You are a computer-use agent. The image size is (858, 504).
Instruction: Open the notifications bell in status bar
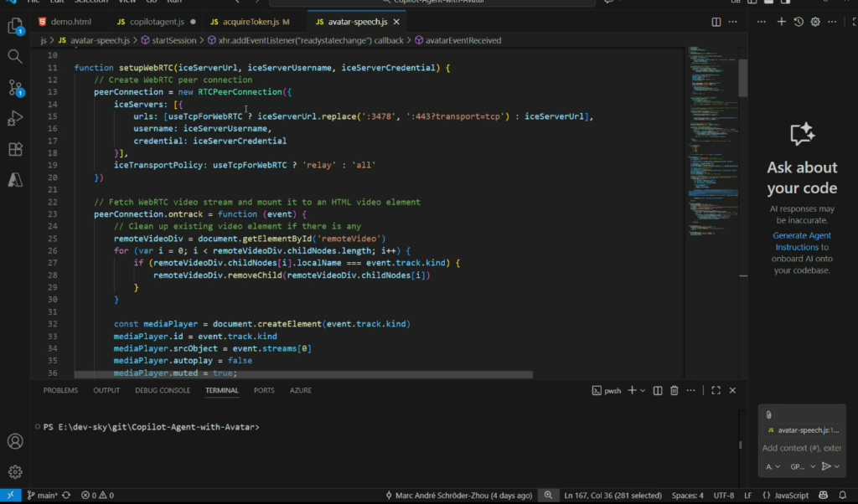click(844, 496)
